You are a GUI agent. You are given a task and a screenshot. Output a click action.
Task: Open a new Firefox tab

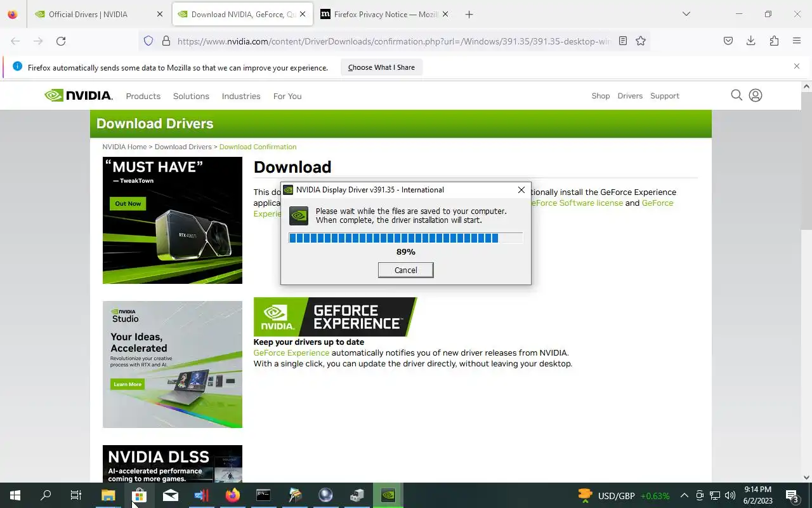click(x=469, y=14)
